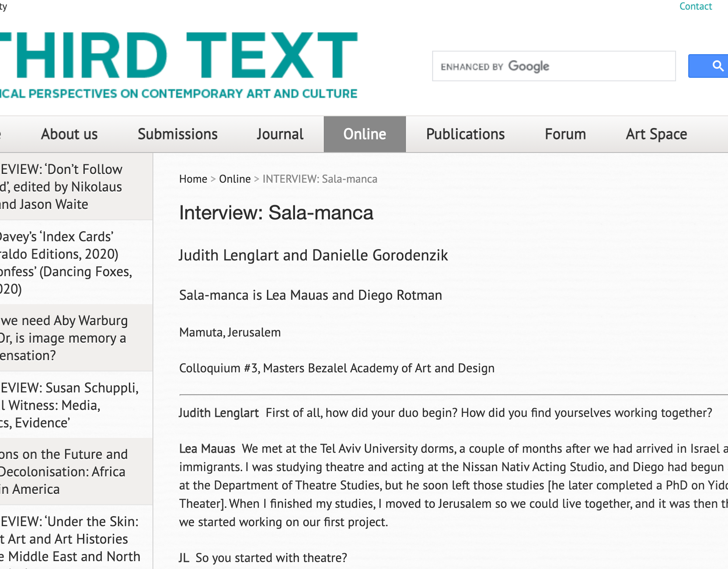Click 'INTERVIEW: Sala-manca' breadcrumb text
This screenshot has height=569, width=728.
click(x=320, y=179)
